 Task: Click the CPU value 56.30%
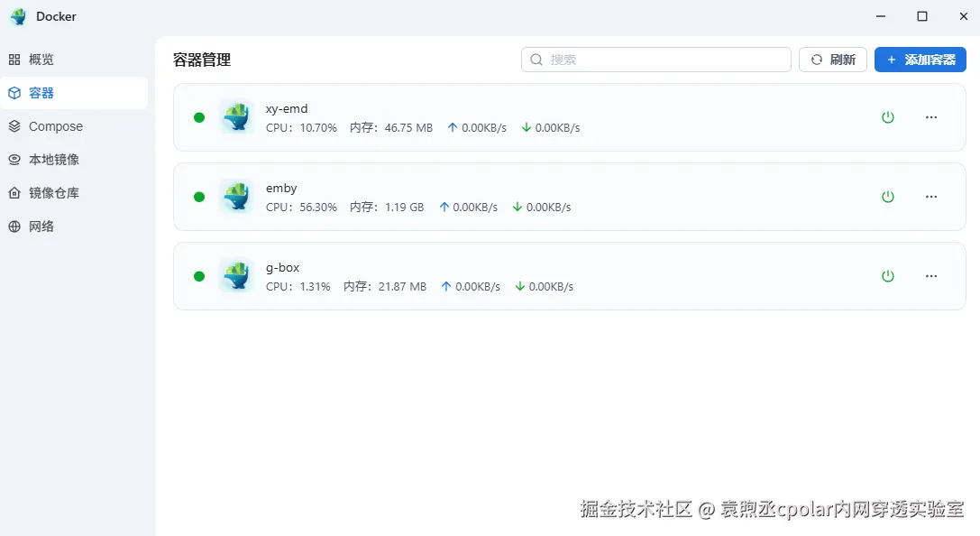318,207
